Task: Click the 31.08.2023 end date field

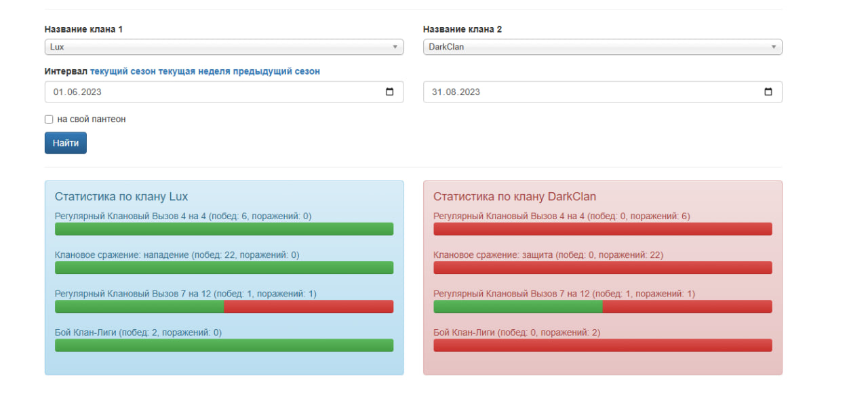Action: click(583, 92)
